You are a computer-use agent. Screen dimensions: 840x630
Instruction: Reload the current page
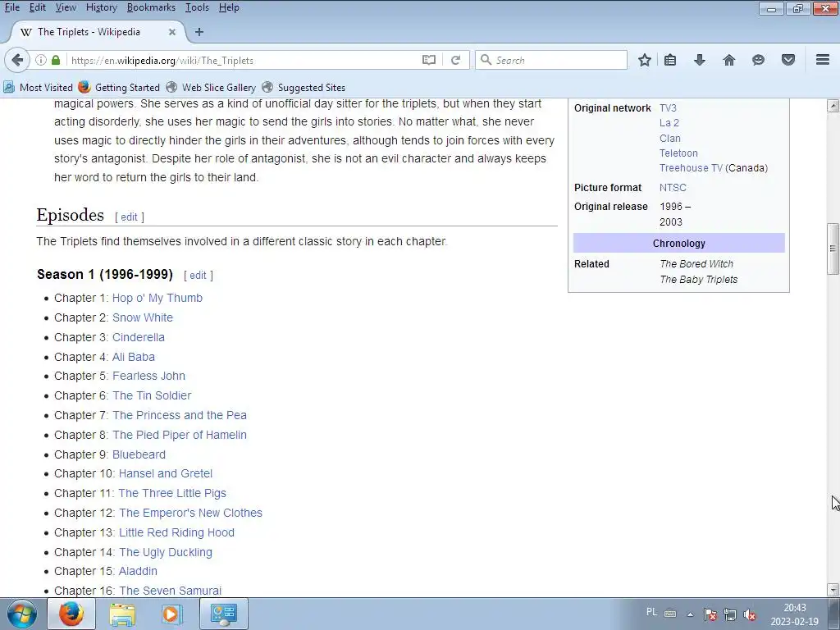pos(456,60)
